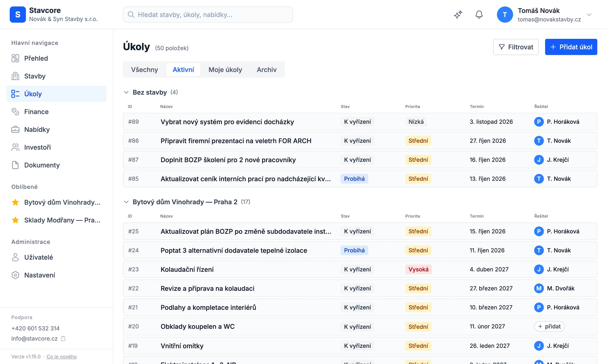This screenshot has height=364, width=607.
Task: Change Vysoká priority of task #23
Action: 418,269
